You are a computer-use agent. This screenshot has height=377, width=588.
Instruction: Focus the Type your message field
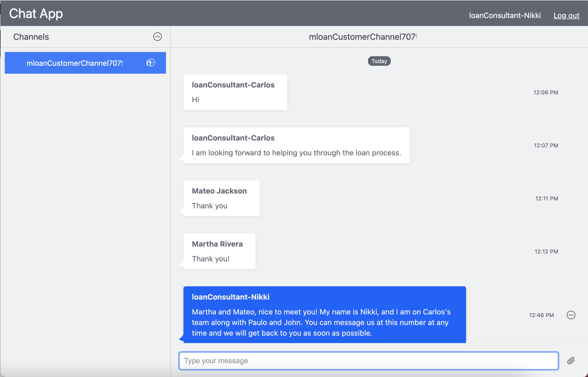pyautogui.click(x=368, y=361)
